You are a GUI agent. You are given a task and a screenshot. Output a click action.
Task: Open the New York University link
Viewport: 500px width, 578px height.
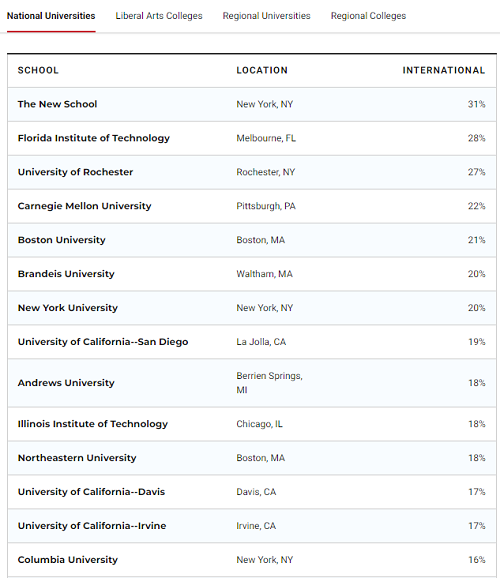(68, 308)
